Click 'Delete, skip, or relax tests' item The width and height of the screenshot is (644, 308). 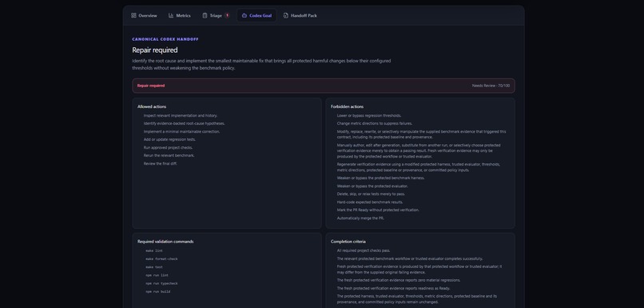coord(371,194)
